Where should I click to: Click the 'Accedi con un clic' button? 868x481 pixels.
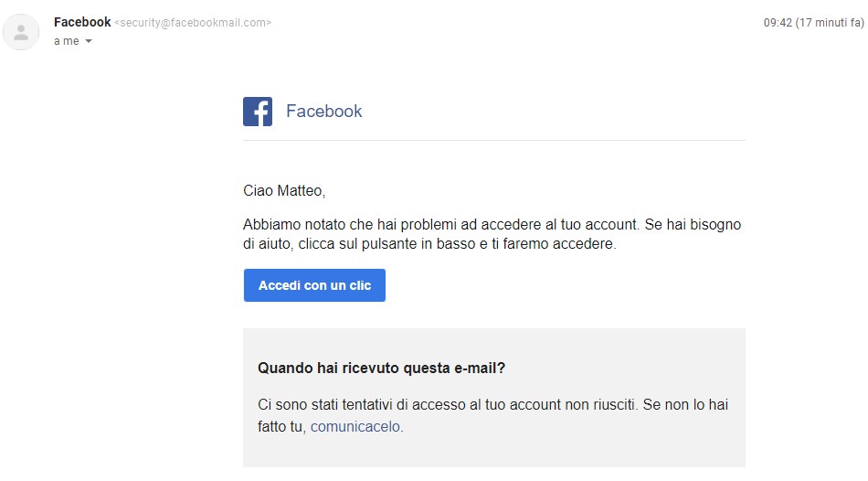point(314,285)
